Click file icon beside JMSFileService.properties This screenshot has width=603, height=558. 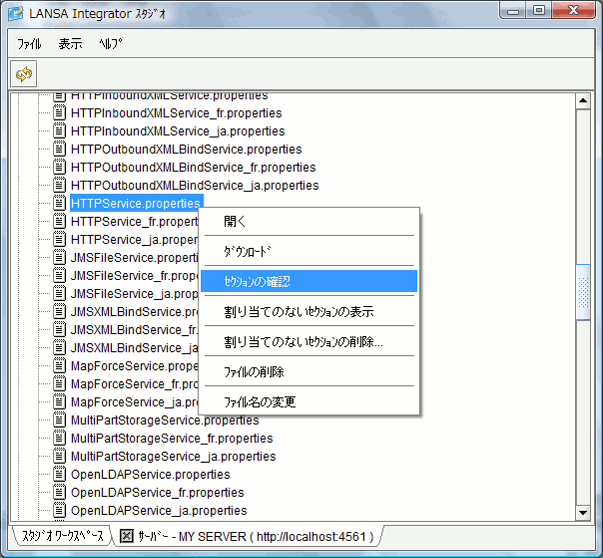pyautogui.click(x=59, y=258)
